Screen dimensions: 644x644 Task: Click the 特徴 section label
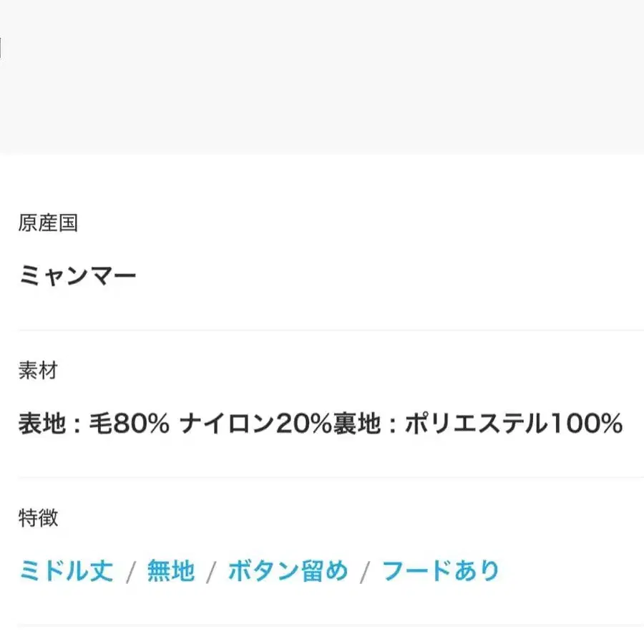(x=38, y=517)
